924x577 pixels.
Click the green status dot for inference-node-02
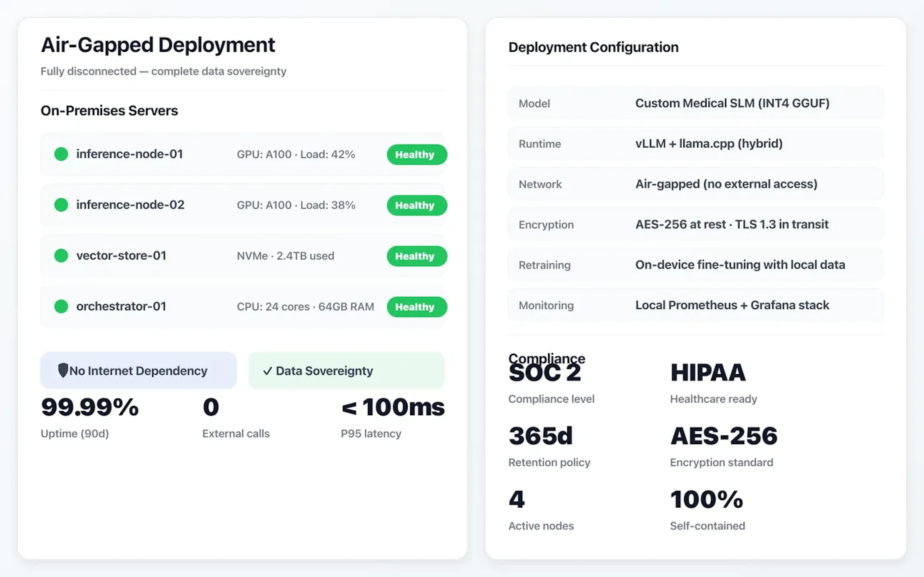pos(61,205)
